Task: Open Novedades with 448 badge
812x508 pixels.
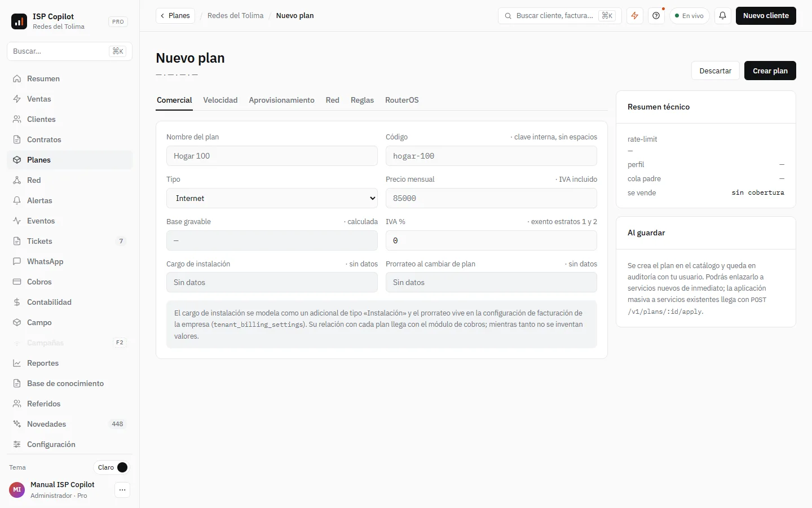Action: point(69,424)
